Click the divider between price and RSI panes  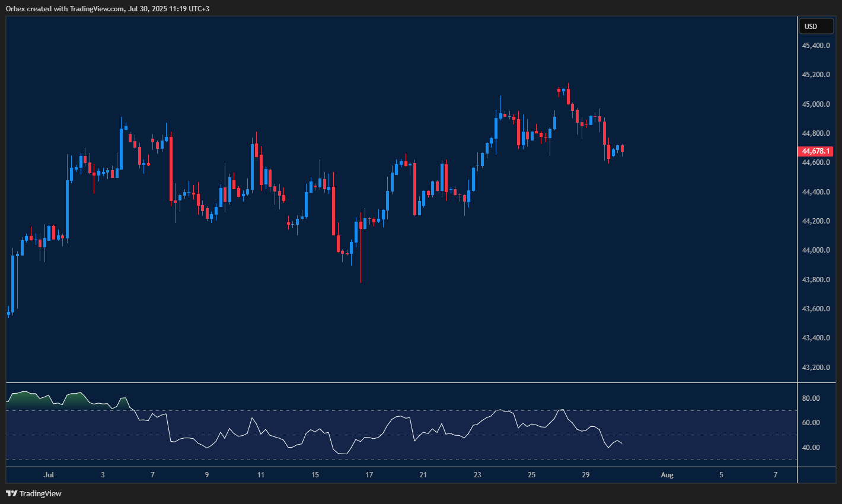tap(401, 383)
